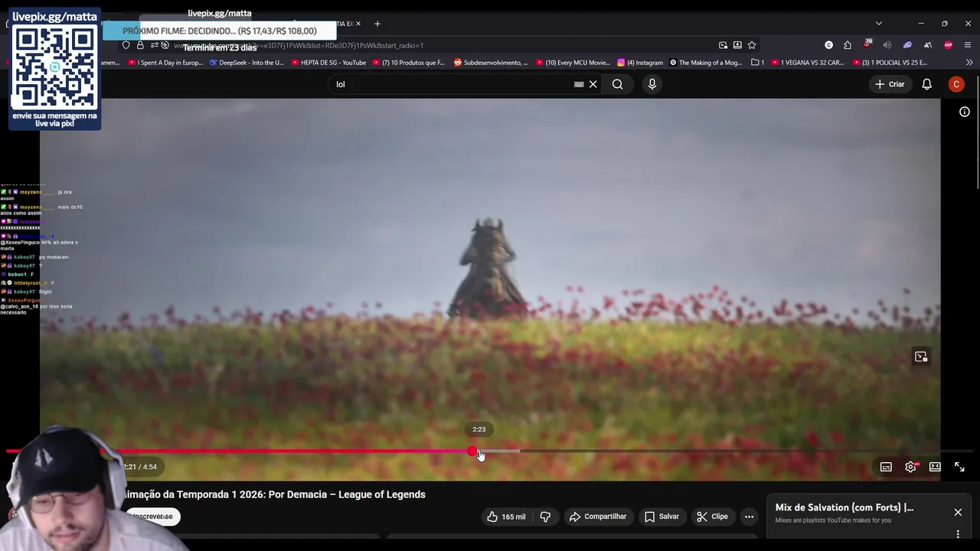Viewport: 980px width, 551px height.
Task: Like the video with 165 mil likes
Action: point(506,517)
